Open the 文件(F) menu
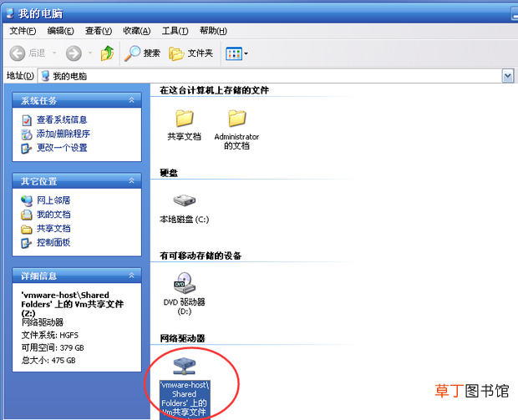Screen dimensions: 518x420 (23, 31)
